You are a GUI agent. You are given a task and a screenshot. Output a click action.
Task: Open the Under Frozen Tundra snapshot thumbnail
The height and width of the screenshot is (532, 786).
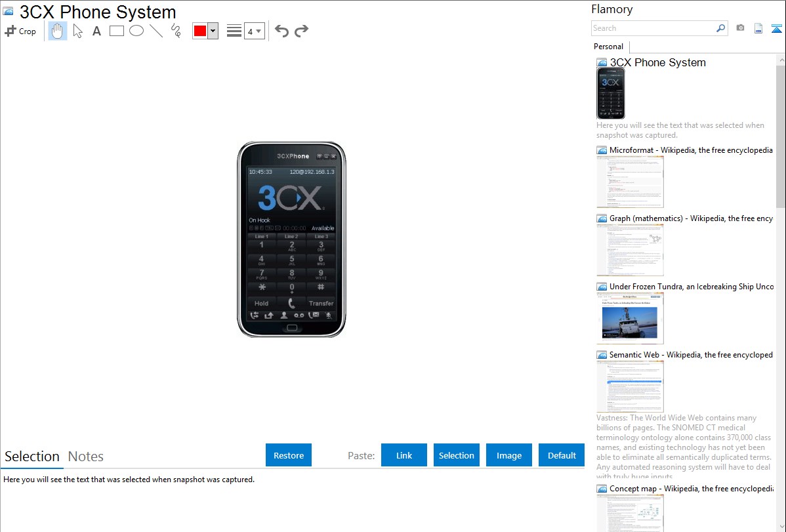(x=630, y=319)
